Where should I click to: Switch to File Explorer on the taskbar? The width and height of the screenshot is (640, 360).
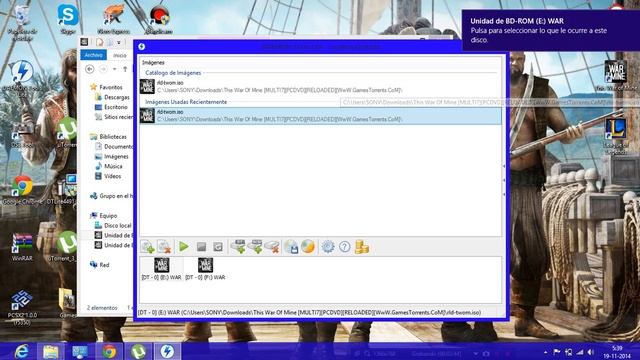(51, 351)
